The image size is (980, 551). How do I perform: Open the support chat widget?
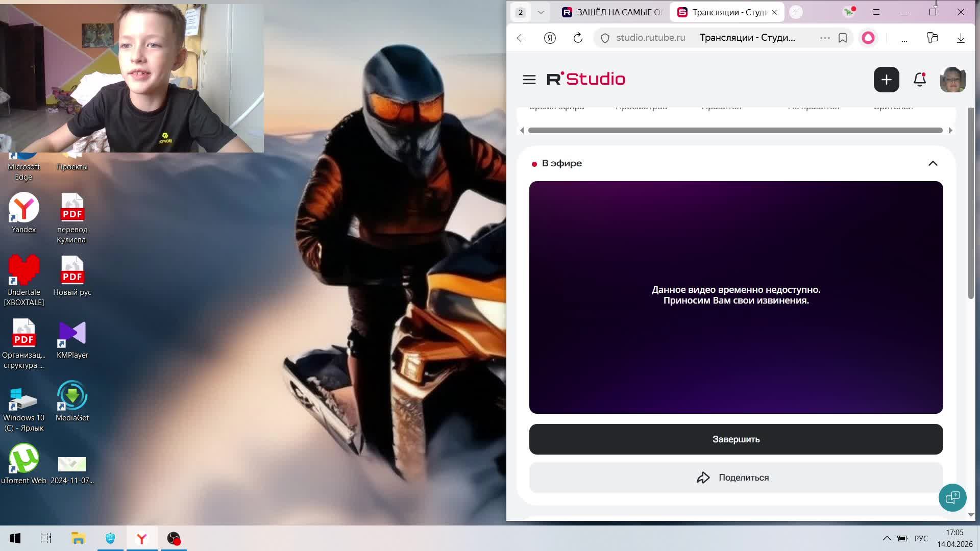point(952,497)
